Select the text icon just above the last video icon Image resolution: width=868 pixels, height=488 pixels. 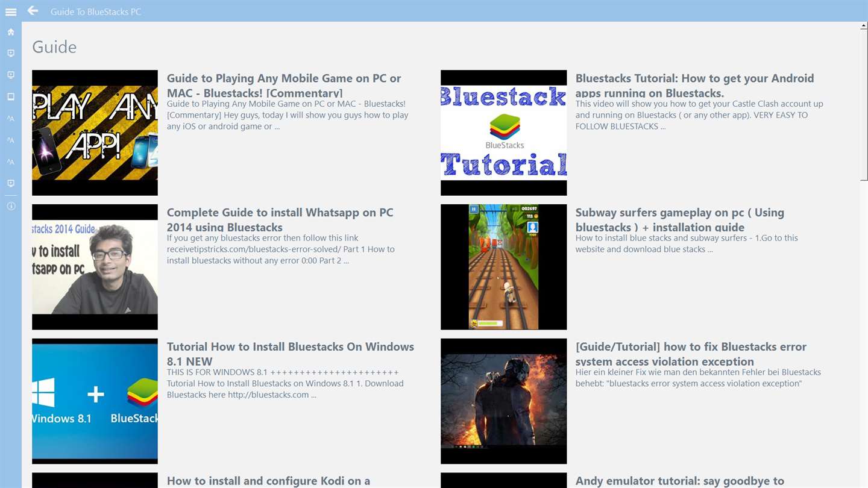pos(11,162)
